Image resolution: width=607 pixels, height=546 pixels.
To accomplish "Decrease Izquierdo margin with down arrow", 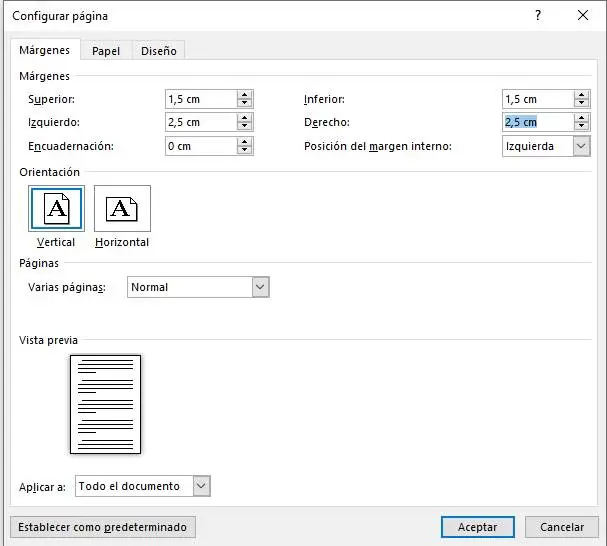I will pyautogui.click(x=244, y=126).
